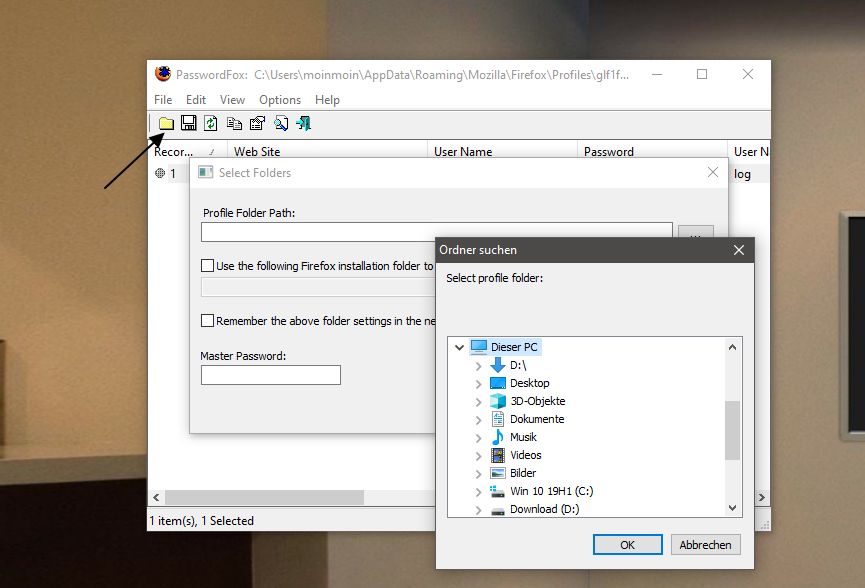Enable 'Use the following Firefox installation folder' checkbox
This screenshot has width=865, height=588.
(207, 266)
